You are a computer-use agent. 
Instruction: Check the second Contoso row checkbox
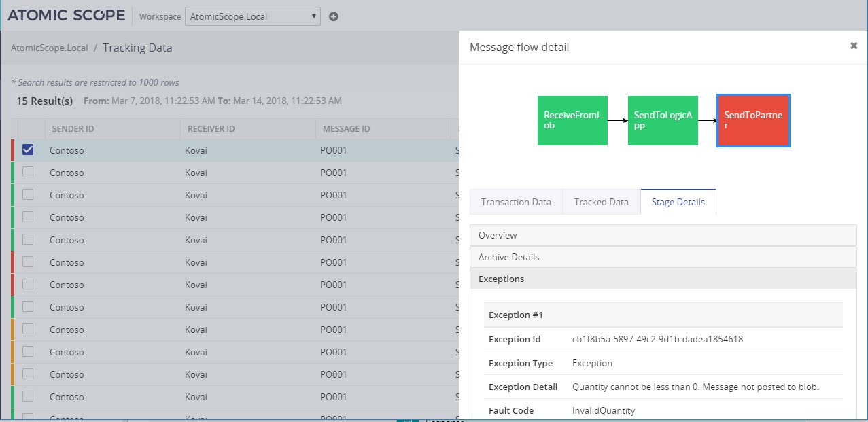click(x=28, y=173)
